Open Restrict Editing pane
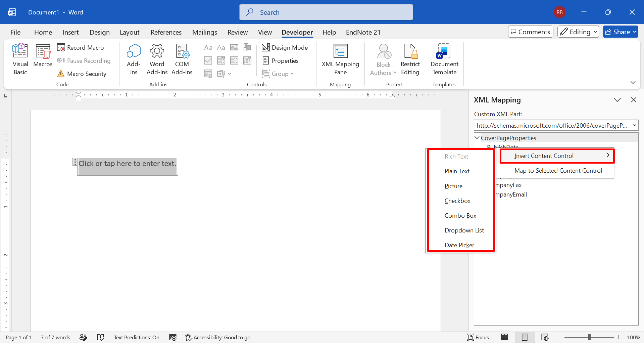This screenshot has width=644, height=343. click(x=410, y=59)
